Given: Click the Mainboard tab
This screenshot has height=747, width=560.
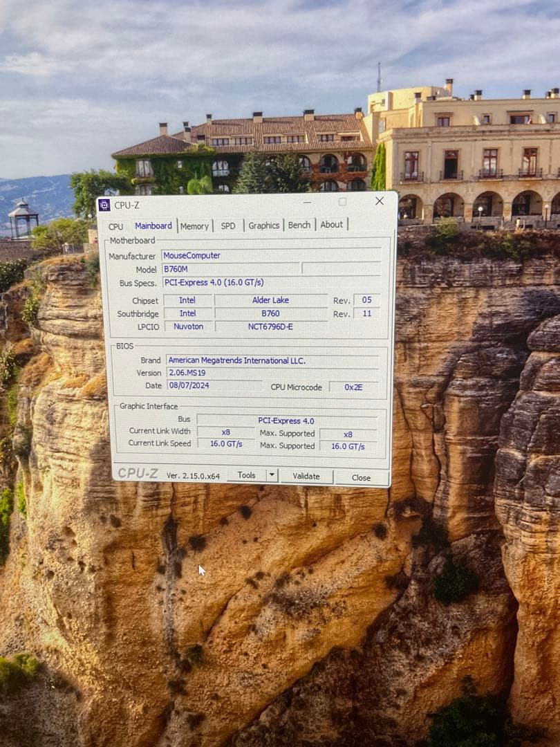Looking at the screenshot, I should [x=153, y=226].
